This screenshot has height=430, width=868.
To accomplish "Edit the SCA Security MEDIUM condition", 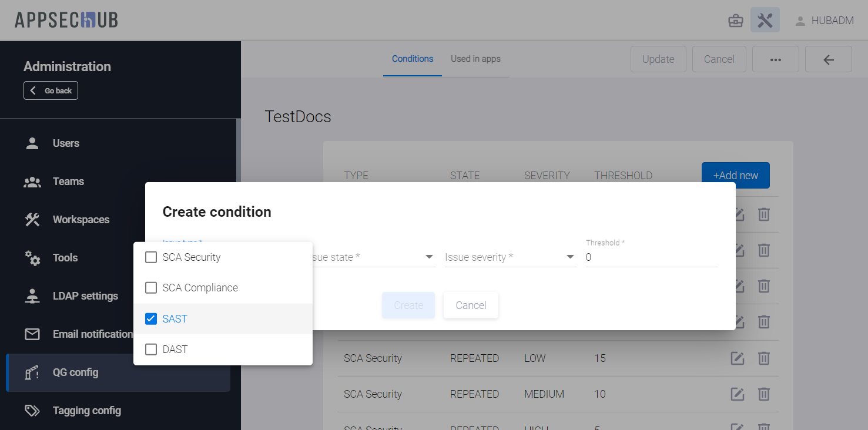I will [x=738, y=394].
